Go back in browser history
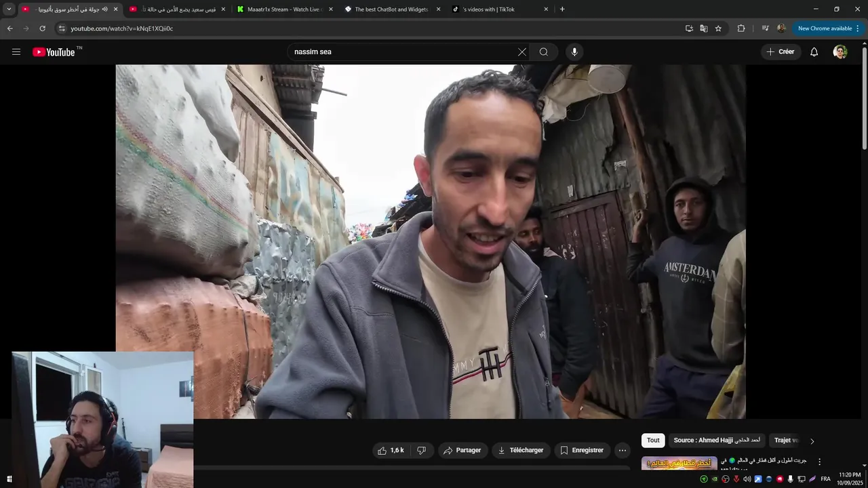 9,28
